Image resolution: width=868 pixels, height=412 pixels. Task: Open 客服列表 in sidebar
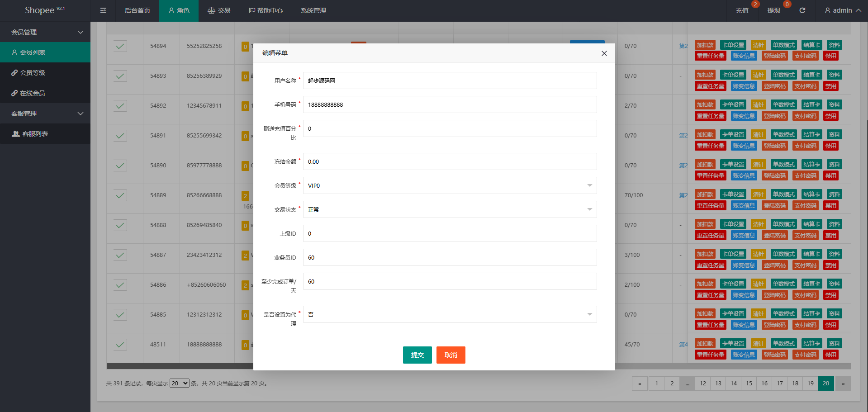45,134
